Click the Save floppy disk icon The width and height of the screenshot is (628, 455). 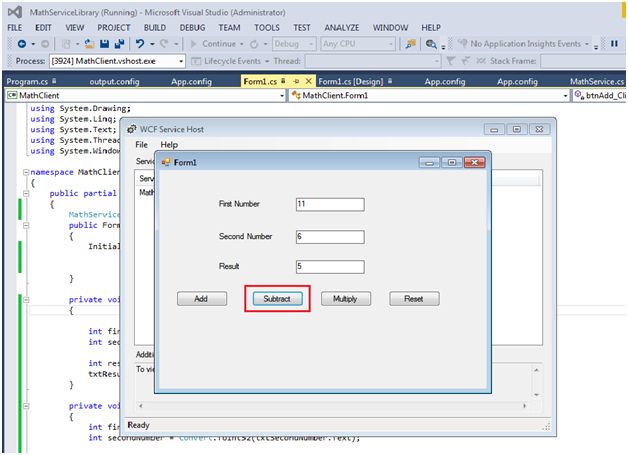tap(105, 44)
